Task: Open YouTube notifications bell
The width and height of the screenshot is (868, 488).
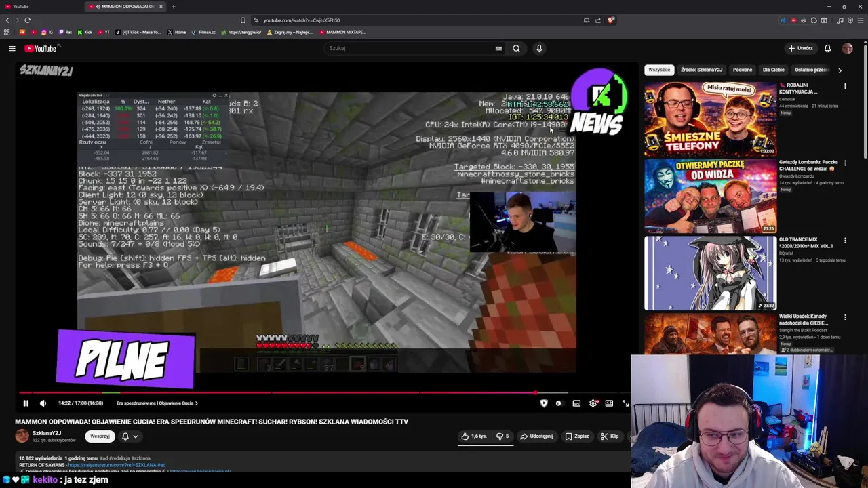Action: 827,48
